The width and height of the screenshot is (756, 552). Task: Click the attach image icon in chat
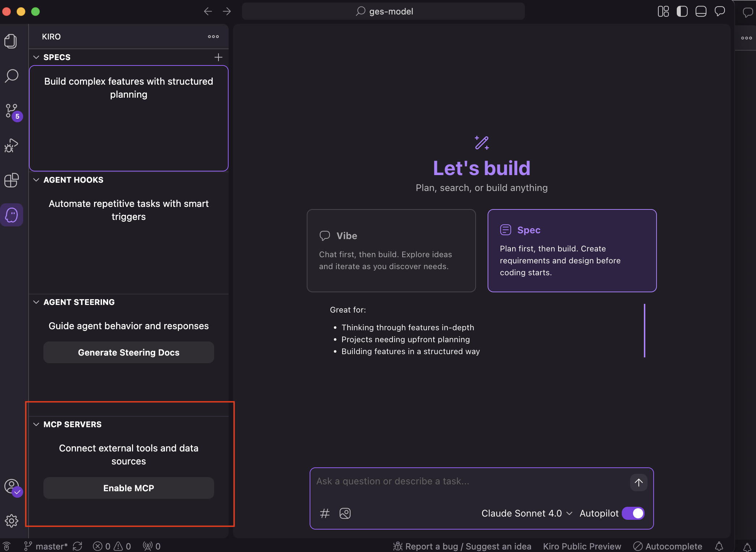[x=345, y=513]
